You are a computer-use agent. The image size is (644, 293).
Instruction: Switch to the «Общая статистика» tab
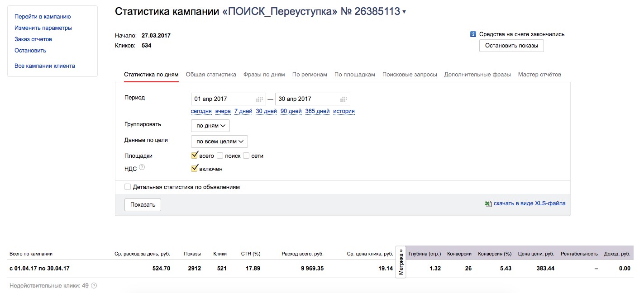pyautogui.click(x=211, y=75)
